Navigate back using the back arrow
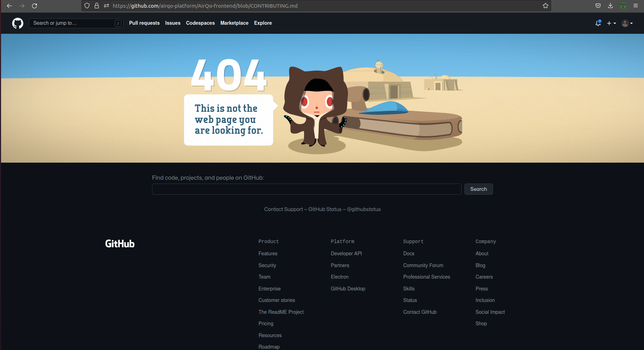 pyautogui.click(x=9, y=6)
